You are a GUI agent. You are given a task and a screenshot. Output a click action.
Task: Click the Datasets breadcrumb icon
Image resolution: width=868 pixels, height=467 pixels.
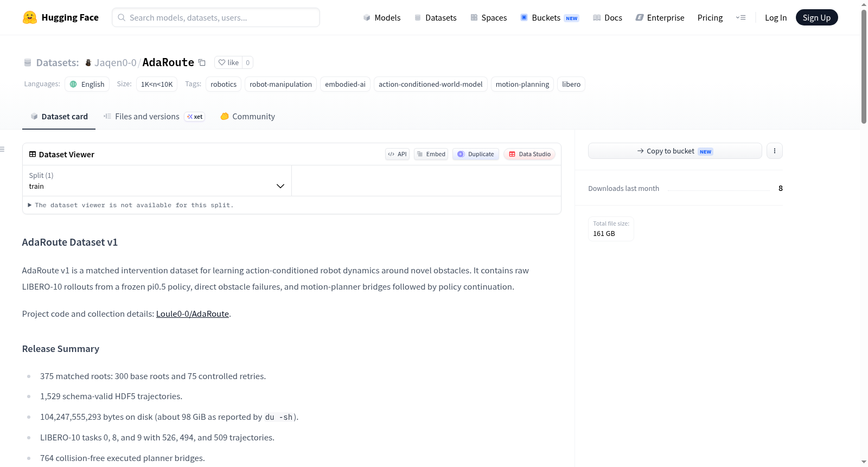(x=28, y=62)
